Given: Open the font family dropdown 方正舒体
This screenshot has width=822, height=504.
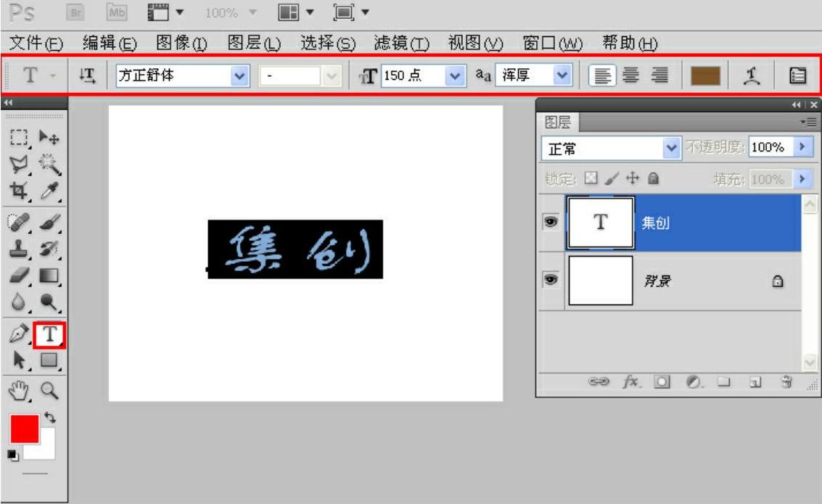Looking at the screenshot, I should (x=239, y=75).
